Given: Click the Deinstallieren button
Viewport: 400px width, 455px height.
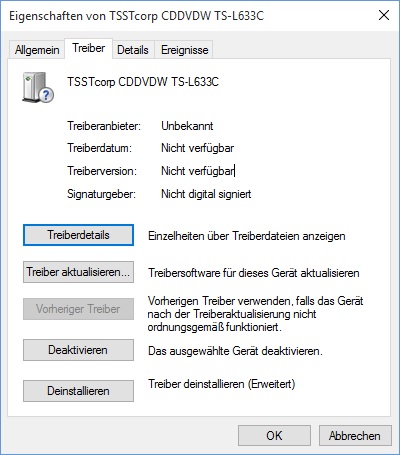Looking at the screenshot, I should click(x=78, y=391).
